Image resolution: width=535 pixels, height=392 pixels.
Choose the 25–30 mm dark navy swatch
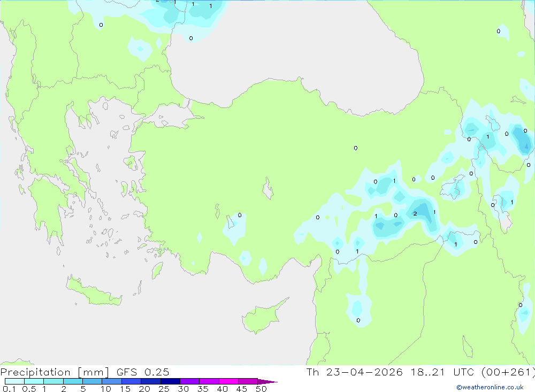[x=170, y=381]
